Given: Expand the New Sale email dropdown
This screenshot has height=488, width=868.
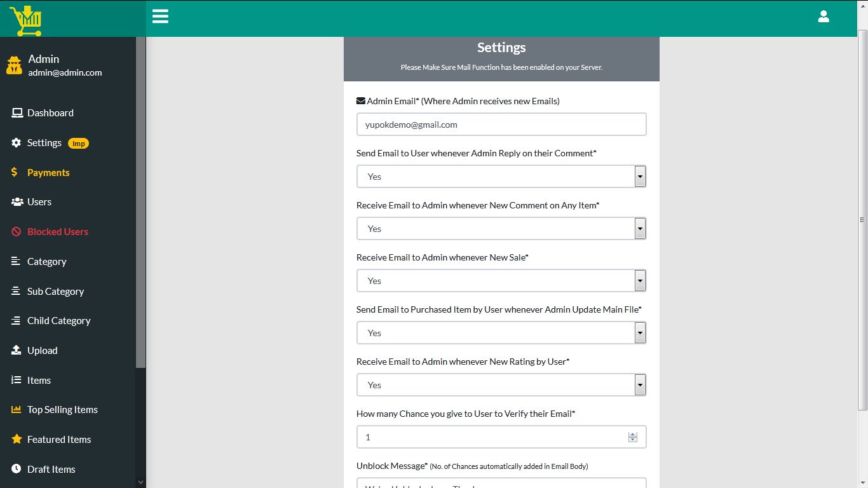Looking at the screenshot, I should (501, 281).
